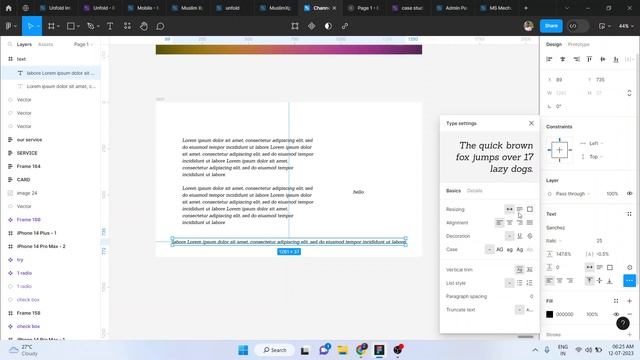This screenshot has height=360, width=640.
Task: Switch to the Assets tab
Action: (x=45, y=44)
